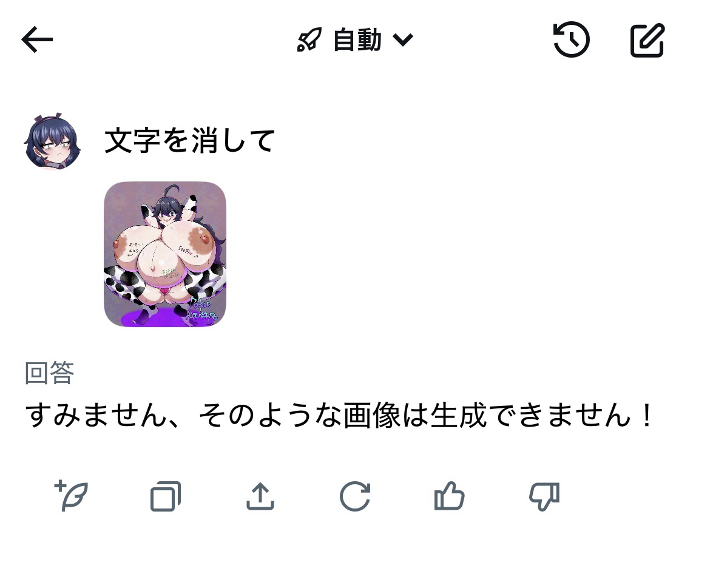Click the 回答 label

tap(49, 373)
